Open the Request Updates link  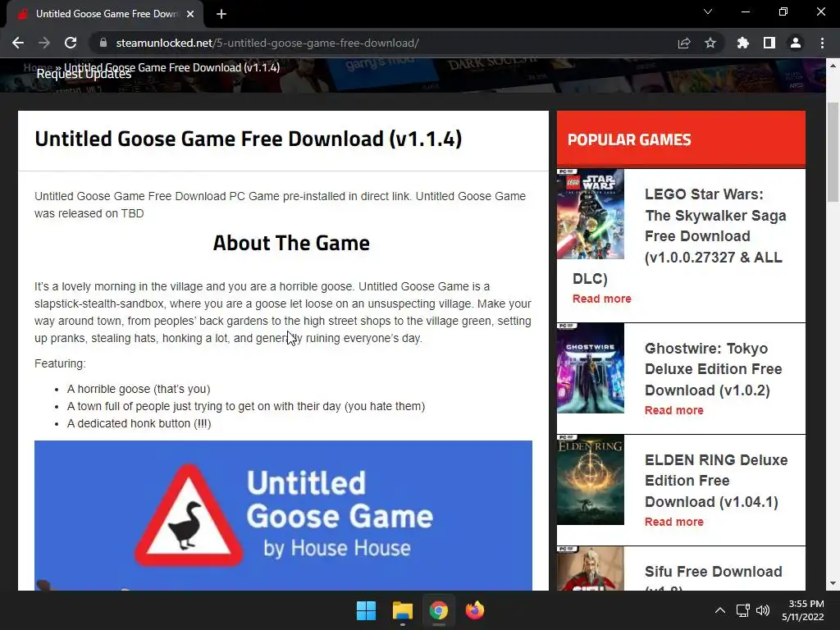pyautogui.click(x=84, y=74)
